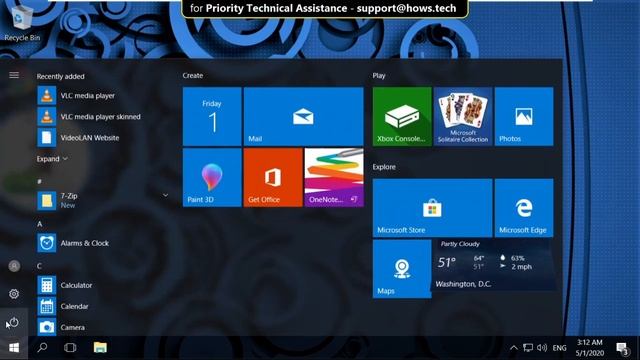This screenshot has height=360, width=640.
Task: Open the Microsoft Store tile
Action: [x=432, y=208]
